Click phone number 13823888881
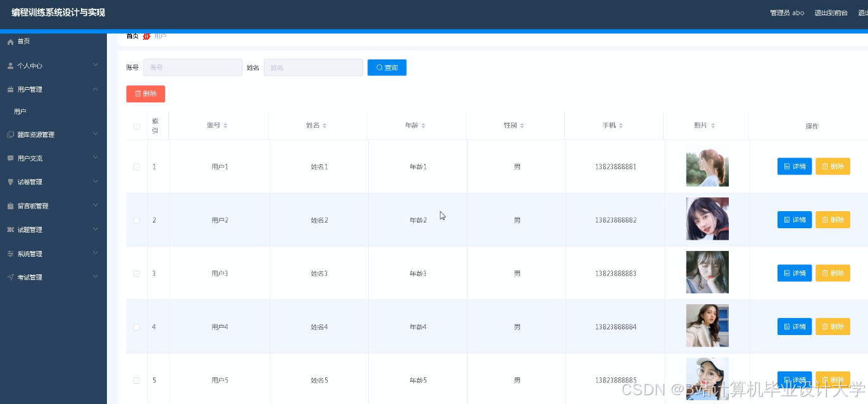The width and height of the screenshot is (868, 404). tap(616, 167)
